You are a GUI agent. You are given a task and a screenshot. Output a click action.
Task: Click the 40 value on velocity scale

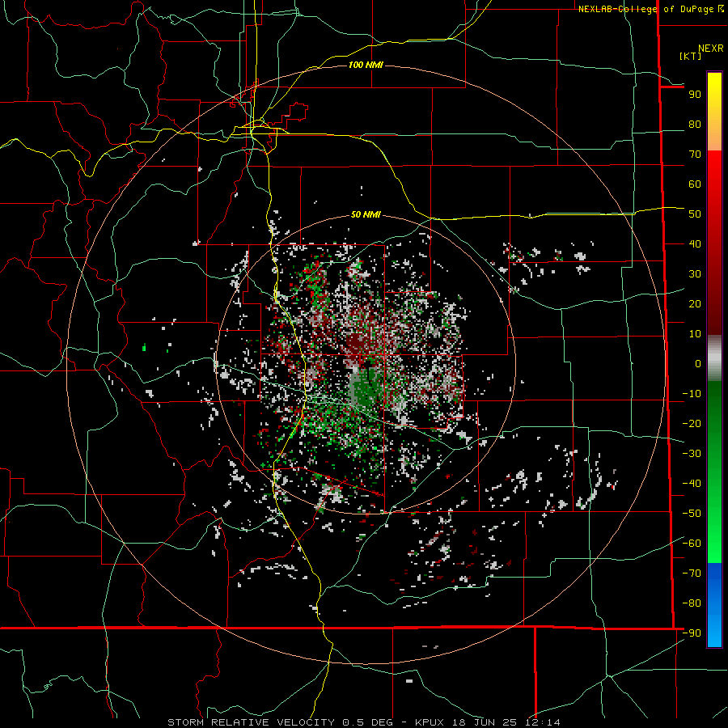[x=695, y=244]
